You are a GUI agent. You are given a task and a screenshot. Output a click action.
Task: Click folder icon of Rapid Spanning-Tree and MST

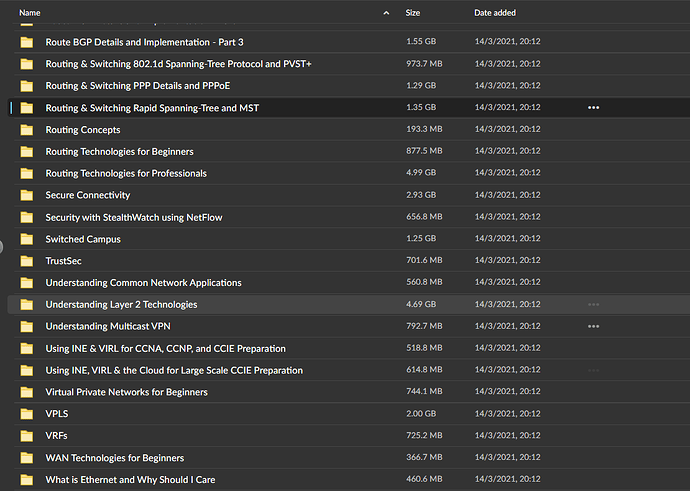(x=27, y=108)
